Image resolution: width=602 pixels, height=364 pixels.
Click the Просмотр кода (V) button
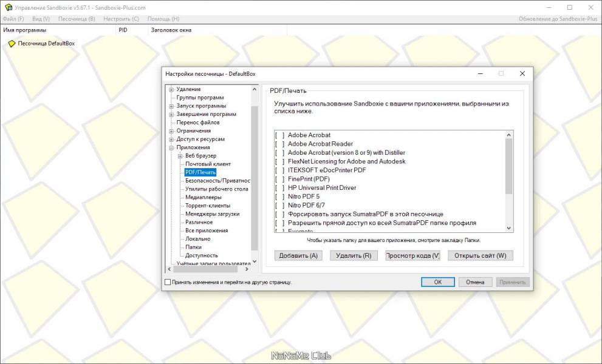[x=412, y=256]
